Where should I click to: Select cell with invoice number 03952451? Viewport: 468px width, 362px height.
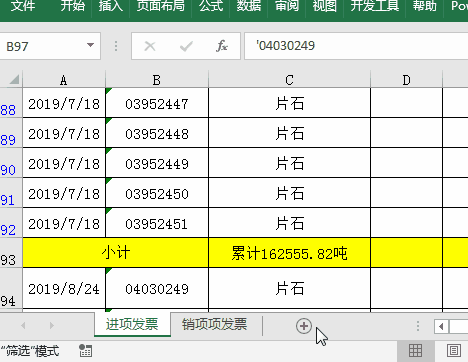click(x=157, y=223)
